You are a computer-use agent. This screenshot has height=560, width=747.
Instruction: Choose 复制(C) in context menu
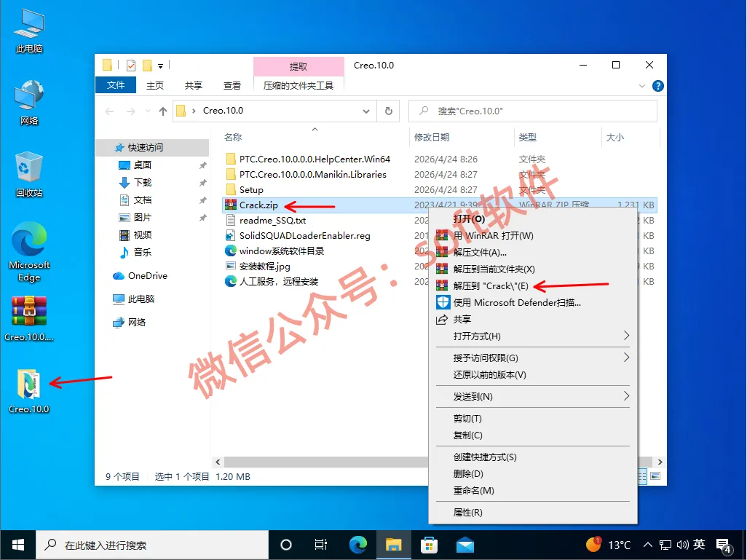[533, 435]
